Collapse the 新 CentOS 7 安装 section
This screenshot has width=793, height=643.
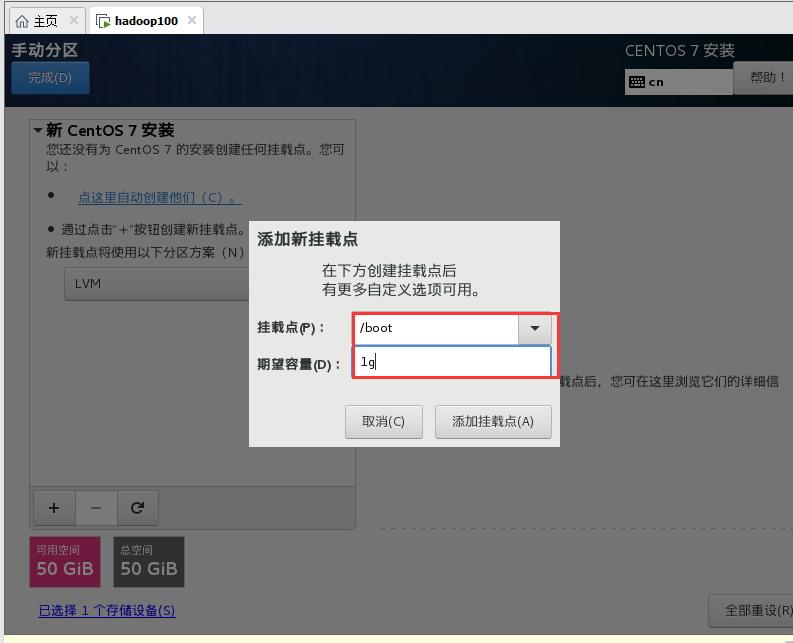click(x=38, y=131)
